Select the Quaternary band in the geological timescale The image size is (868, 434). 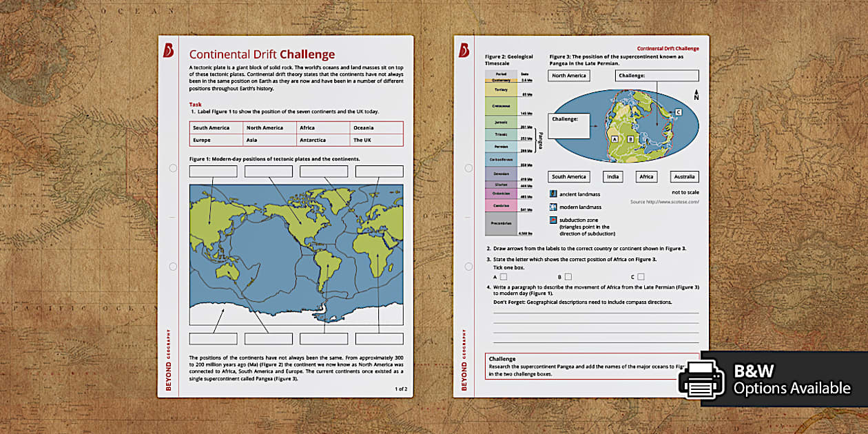(499, 79)
